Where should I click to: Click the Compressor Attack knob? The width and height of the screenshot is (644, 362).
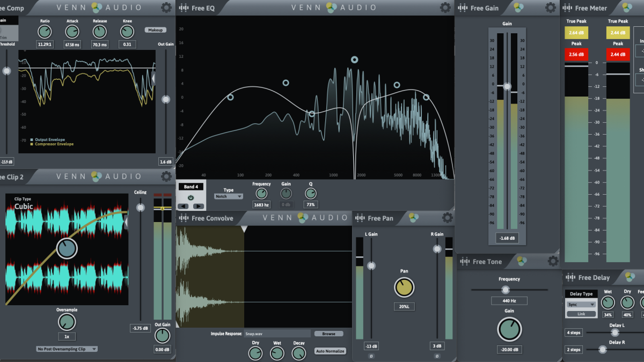[72, 32]
